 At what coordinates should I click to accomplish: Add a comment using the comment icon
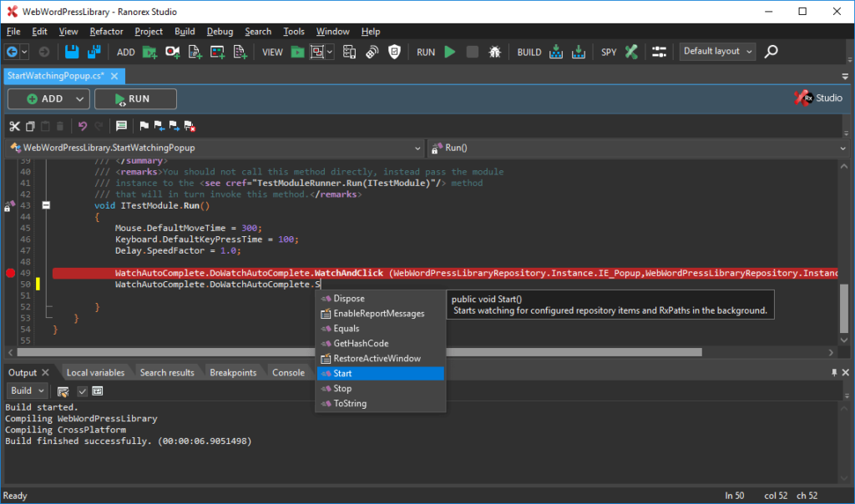coord(120,126)
